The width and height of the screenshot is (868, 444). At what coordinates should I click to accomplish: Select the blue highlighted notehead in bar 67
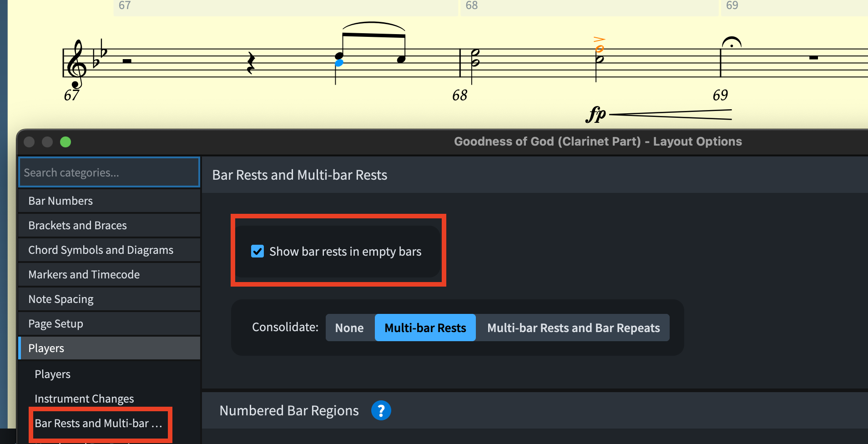tap(339, 63)
